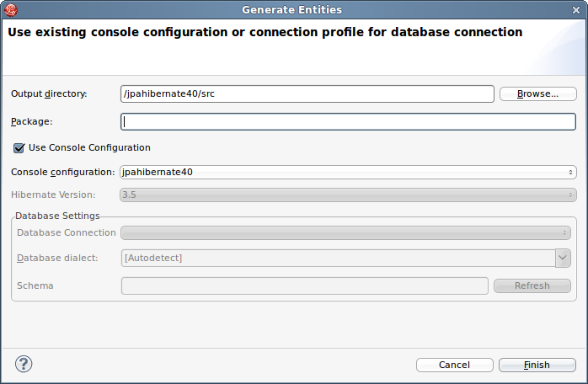Screen dimensions: 588x384
Task: Click the Database Settings group label
Action: (57, 216)
